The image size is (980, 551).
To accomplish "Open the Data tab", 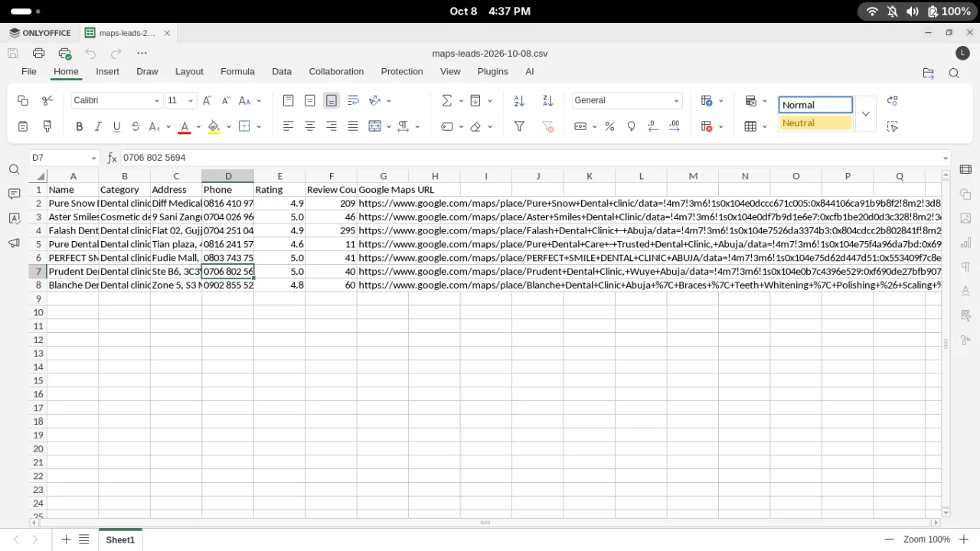I will pyautogui.click(x=282, y=71).
